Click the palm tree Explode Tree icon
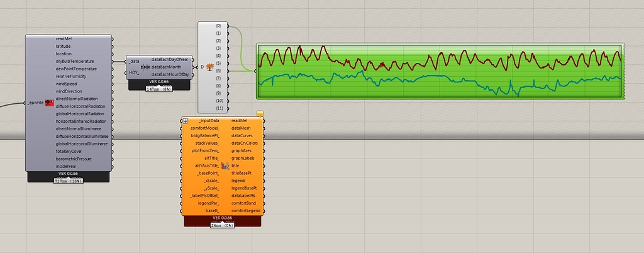Screen dimensions: 644x253 (209, 67)
